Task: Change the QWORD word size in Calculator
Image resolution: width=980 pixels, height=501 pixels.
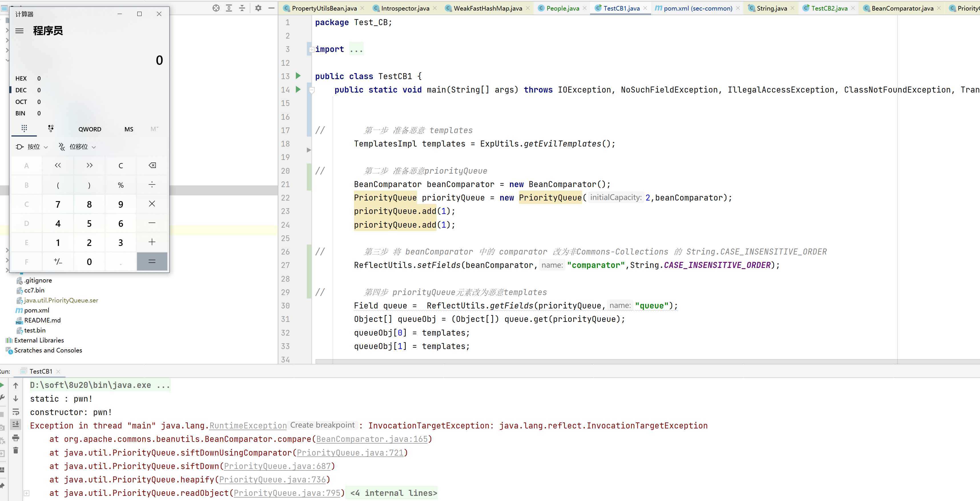Action: coord(90,129)
